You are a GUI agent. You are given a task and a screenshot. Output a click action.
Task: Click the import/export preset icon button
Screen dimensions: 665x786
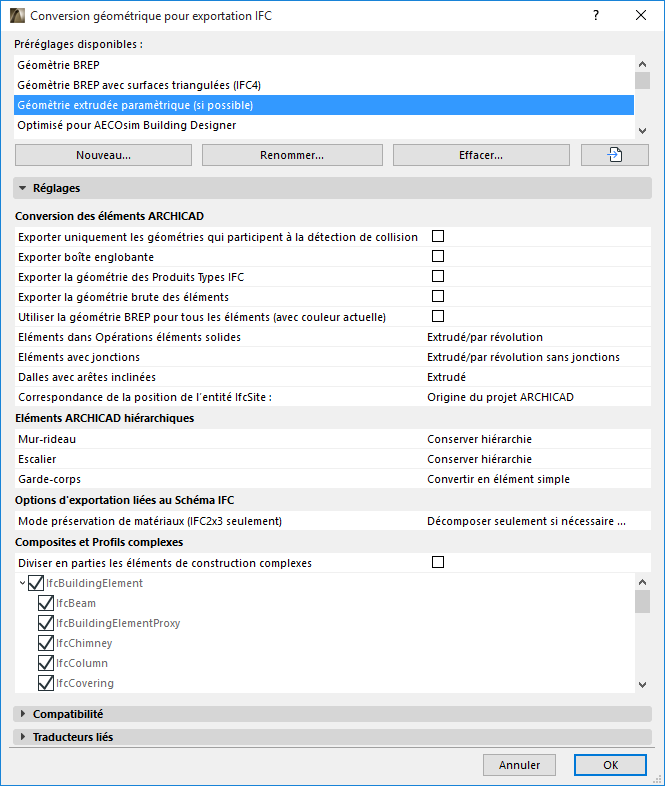[615, 155]
